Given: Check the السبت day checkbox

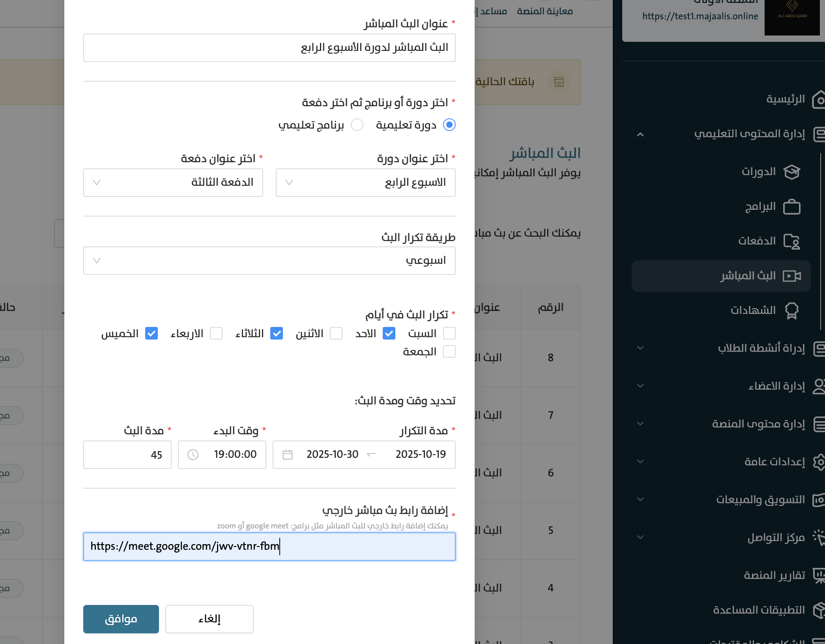Looking at the screenshot, I should [449, 333].
